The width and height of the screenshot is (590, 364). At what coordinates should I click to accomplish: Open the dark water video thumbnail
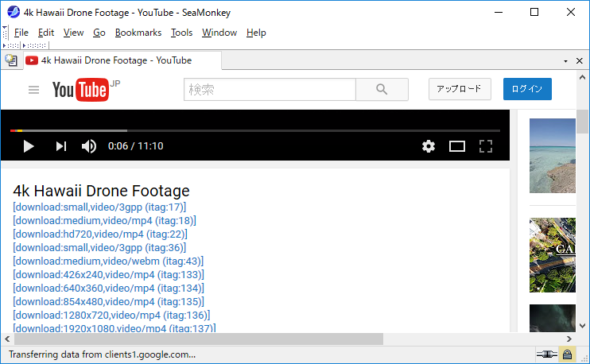pyautogui.click(x=553, y=318)
